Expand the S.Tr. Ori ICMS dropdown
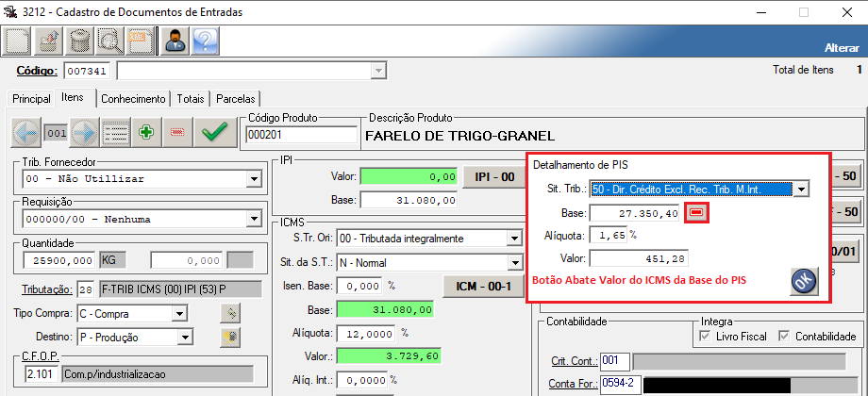 pos(514,238)
